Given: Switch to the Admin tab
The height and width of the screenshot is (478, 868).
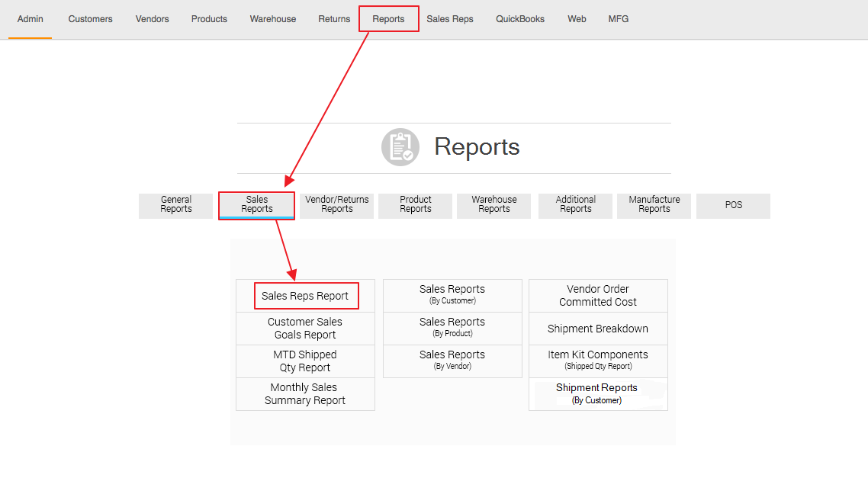Looking at the screenshot, I should (31, 19).
